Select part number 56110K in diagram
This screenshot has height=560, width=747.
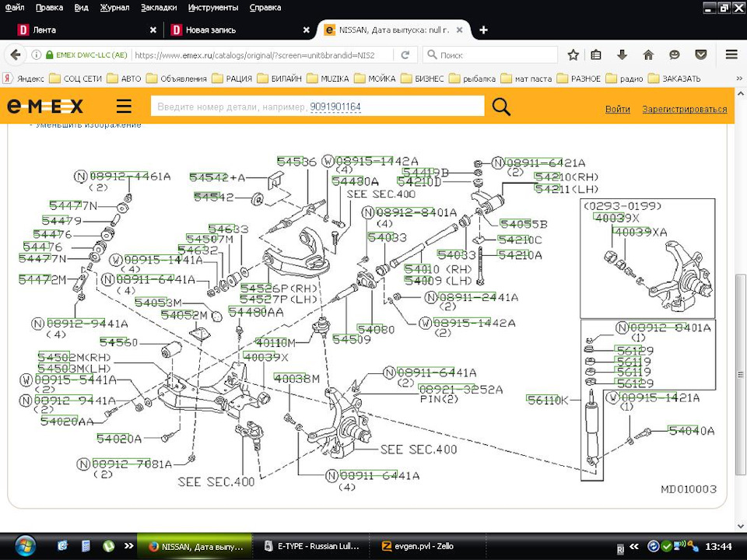(x=547, y=400)
